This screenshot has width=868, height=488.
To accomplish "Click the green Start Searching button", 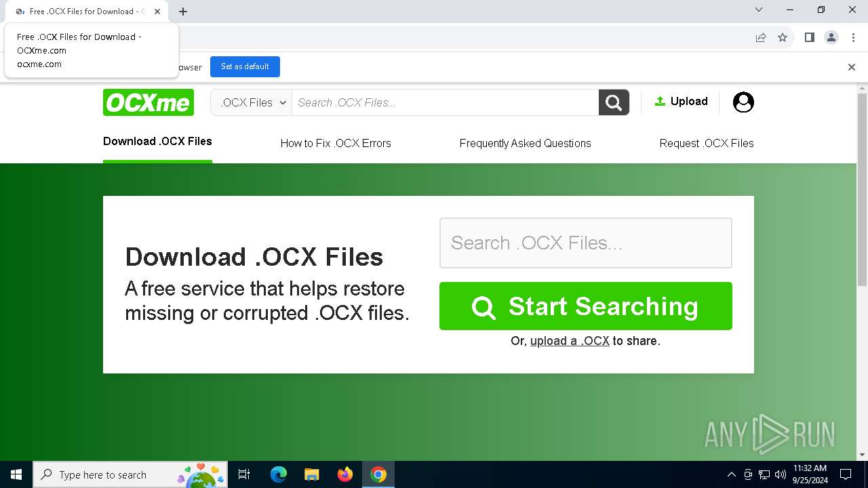I will [x=586, y=306].
